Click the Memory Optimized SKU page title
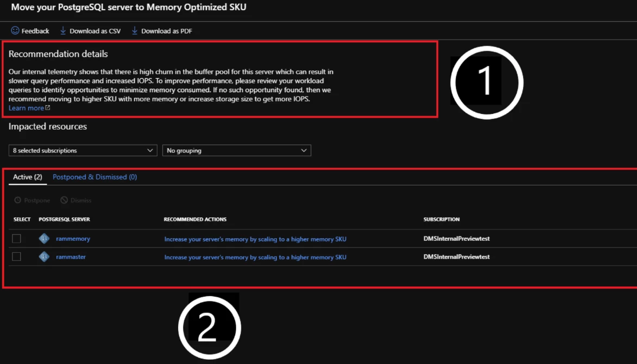This screenshot has height=364, width=637. click(128, 7)
